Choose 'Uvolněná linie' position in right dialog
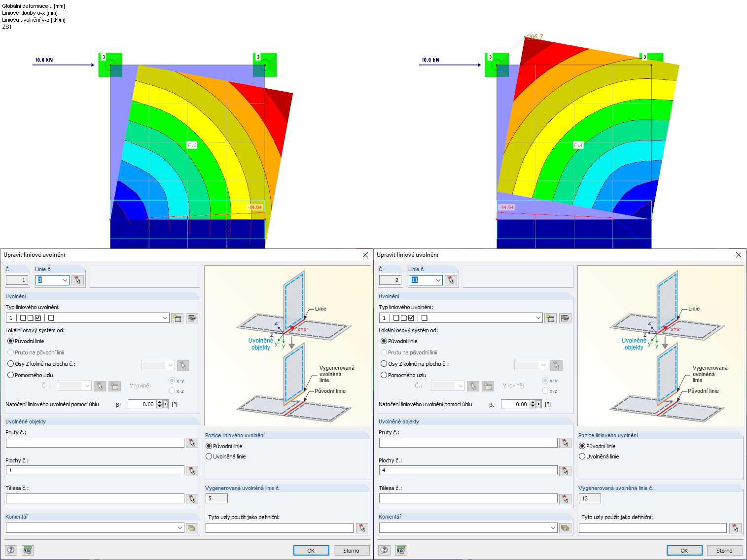This screenshot has height=560, width=747. click(582, 456)
